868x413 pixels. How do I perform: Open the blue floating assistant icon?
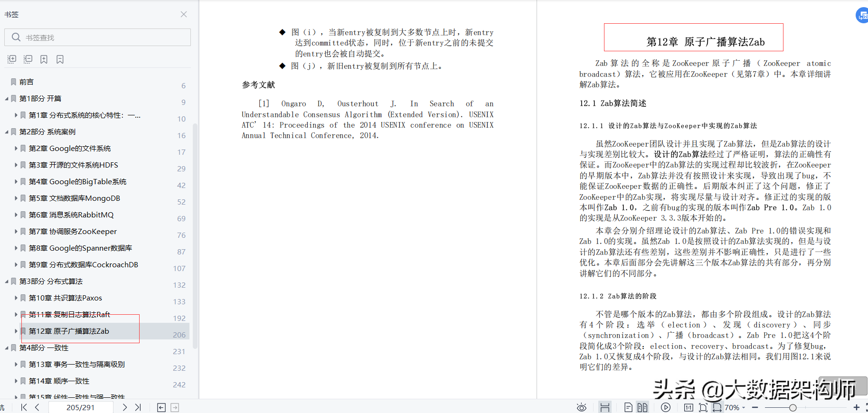pos(862,15)
